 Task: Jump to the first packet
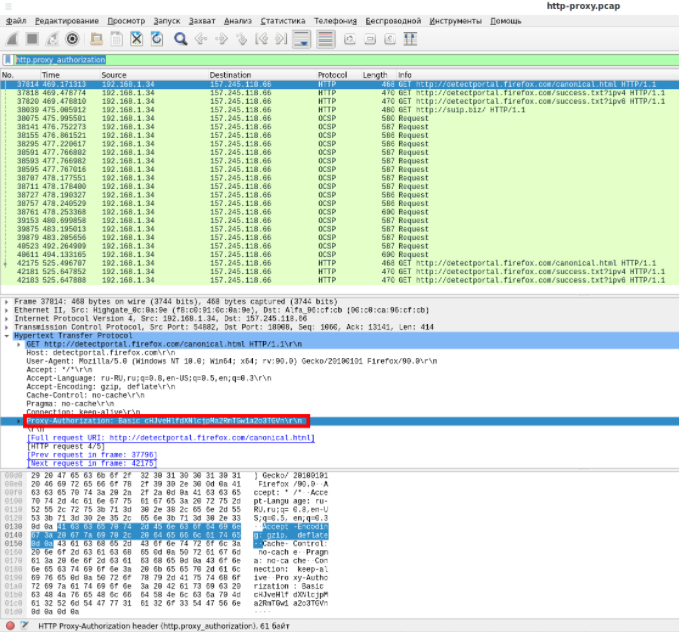tap(262, 39)
